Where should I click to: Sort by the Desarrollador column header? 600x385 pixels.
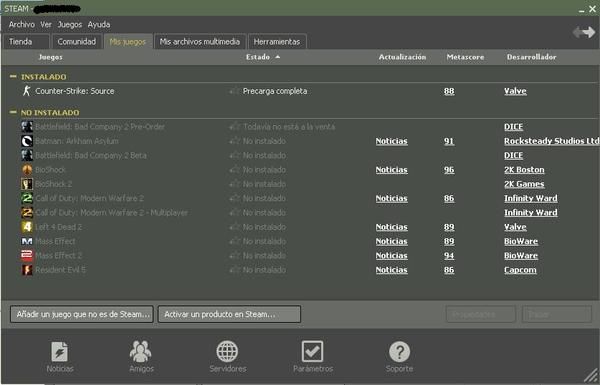pos(531,57)
